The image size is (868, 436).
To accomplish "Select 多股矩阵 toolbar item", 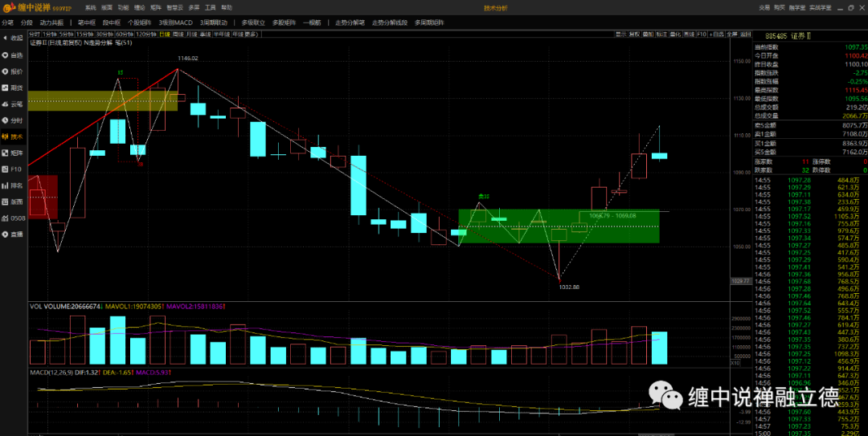I will tap(284, 22).
